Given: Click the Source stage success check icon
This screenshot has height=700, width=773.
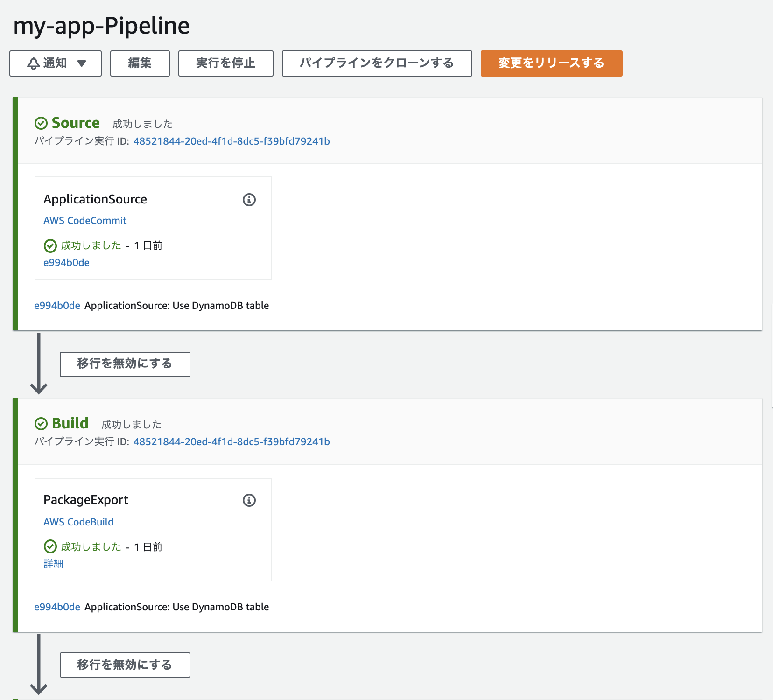Looking at the screenshot, I should [x=41, y=123].
